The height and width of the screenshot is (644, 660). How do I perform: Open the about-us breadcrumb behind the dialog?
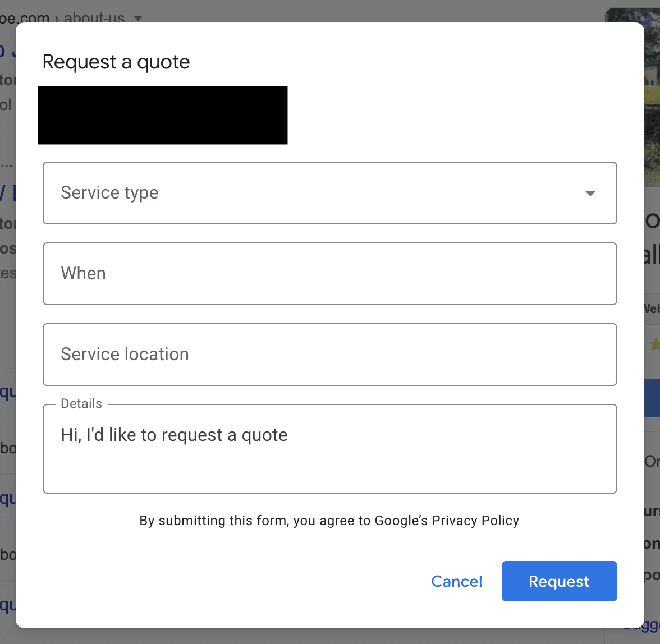click(x=94, y=17)
